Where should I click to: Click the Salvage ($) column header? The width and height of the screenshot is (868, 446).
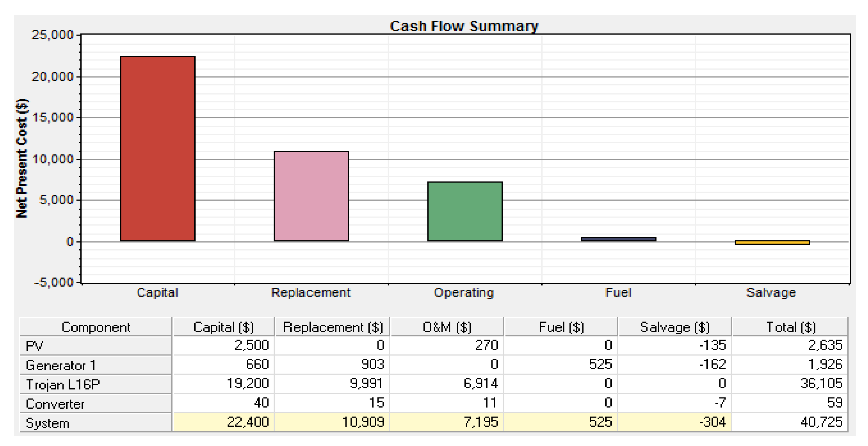[x=675, y=327]
